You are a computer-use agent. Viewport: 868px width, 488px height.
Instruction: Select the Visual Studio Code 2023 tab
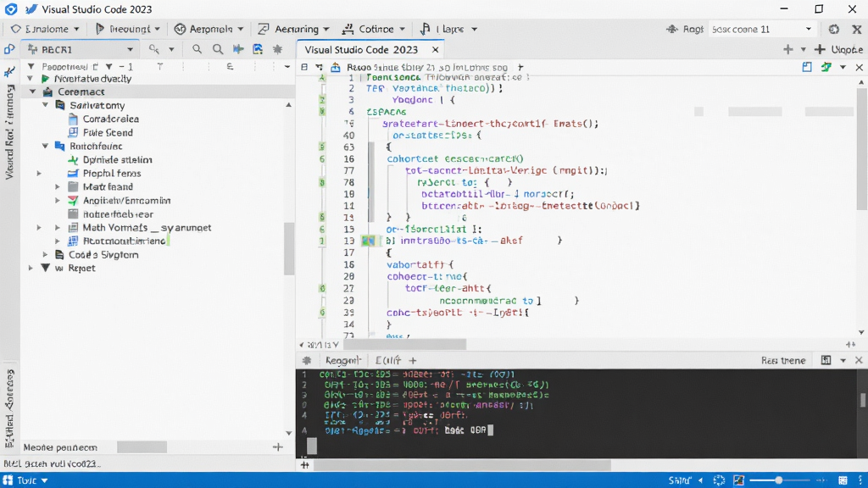(361, 49)
